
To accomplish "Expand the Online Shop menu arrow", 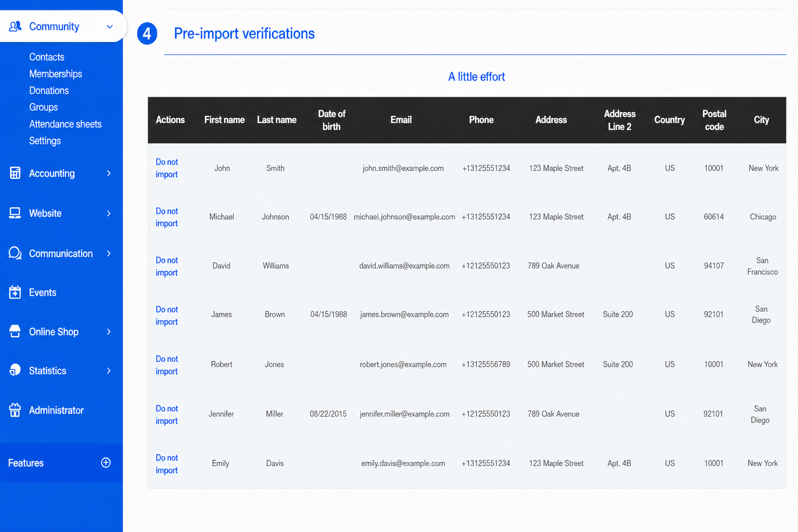I will coord(109,331).
